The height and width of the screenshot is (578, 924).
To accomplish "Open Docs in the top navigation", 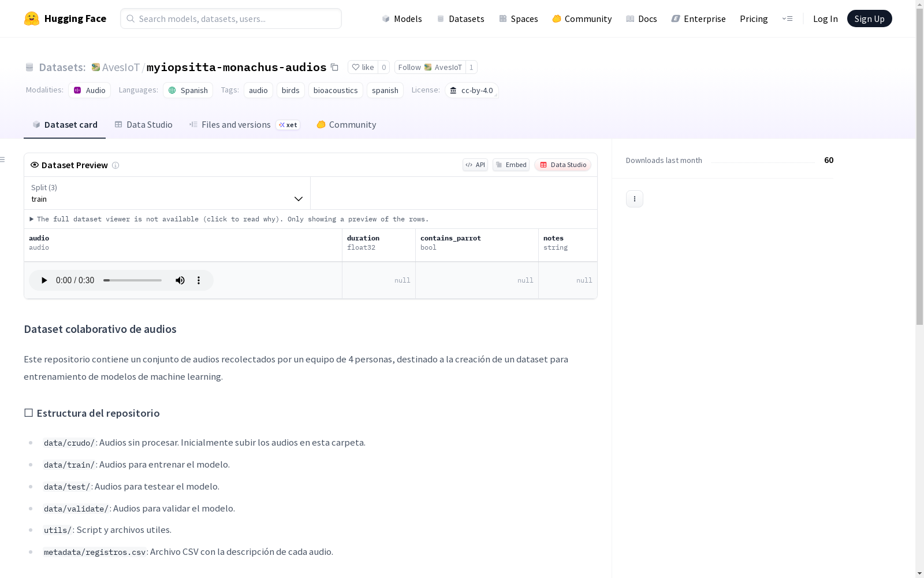I will pos(642,18).
